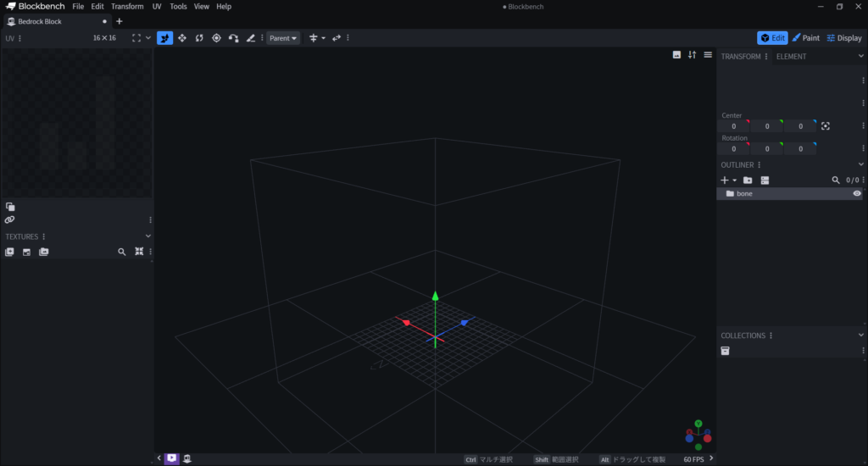Screen dimensions: 868x466
Task: Click the Add Group folder icon in Outliner
Action: click(748, 180)
